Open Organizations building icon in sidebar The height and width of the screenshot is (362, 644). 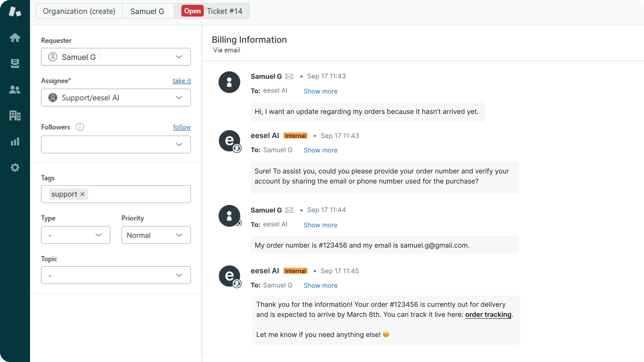[x=15, y=116]
